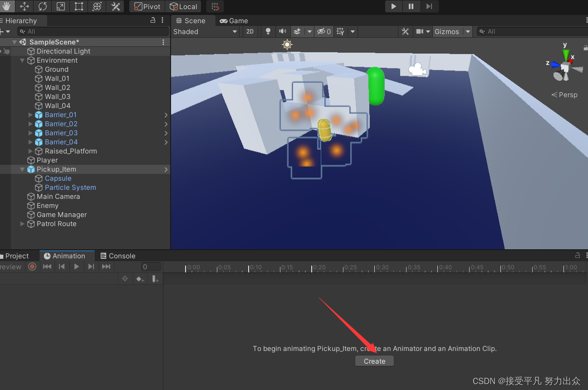Select the Pickup_Item object in Hierarchy
The image size is (588, 390).
(56, 169)
